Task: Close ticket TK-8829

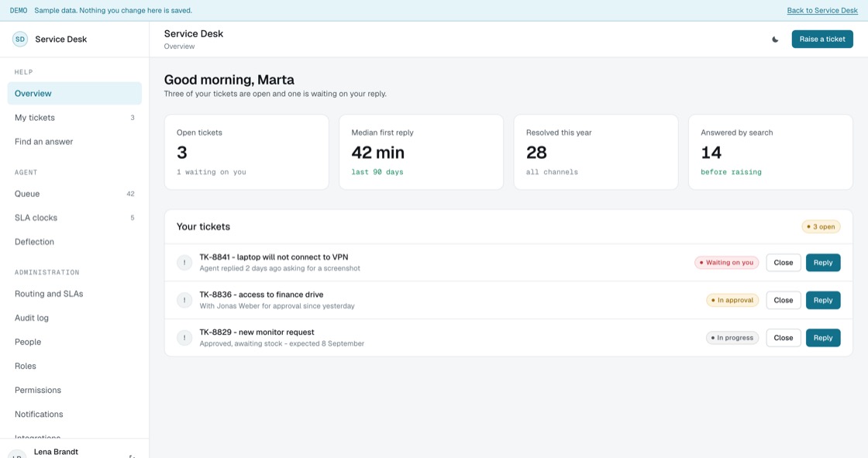Action: point(784,338)
